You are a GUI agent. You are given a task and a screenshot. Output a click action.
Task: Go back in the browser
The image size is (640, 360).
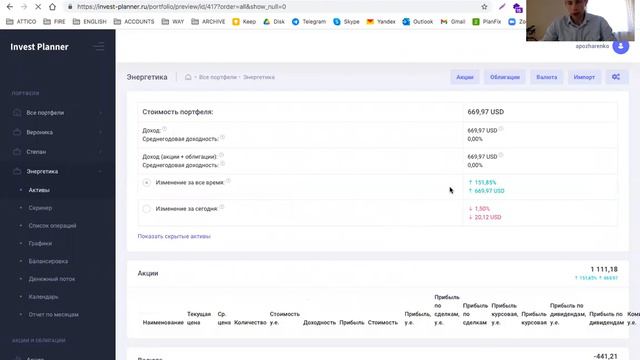(10, 7)
